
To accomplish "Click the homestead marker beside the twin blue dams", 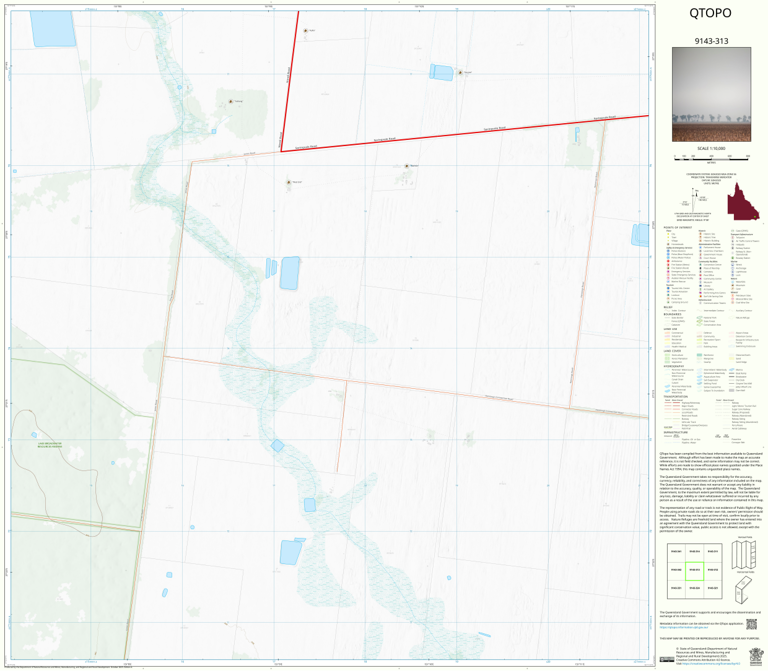I will click(460, 72).
